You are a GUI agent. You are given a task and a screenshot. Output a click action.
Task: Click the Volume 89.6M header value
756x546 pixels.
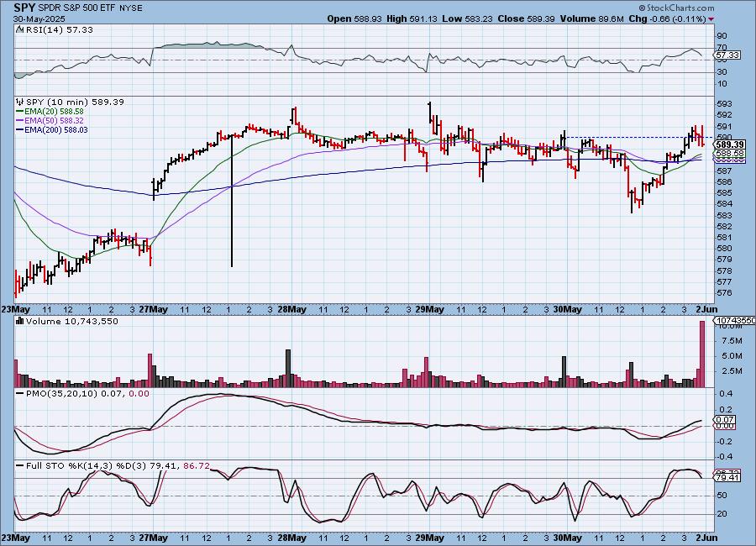(592, 18)
